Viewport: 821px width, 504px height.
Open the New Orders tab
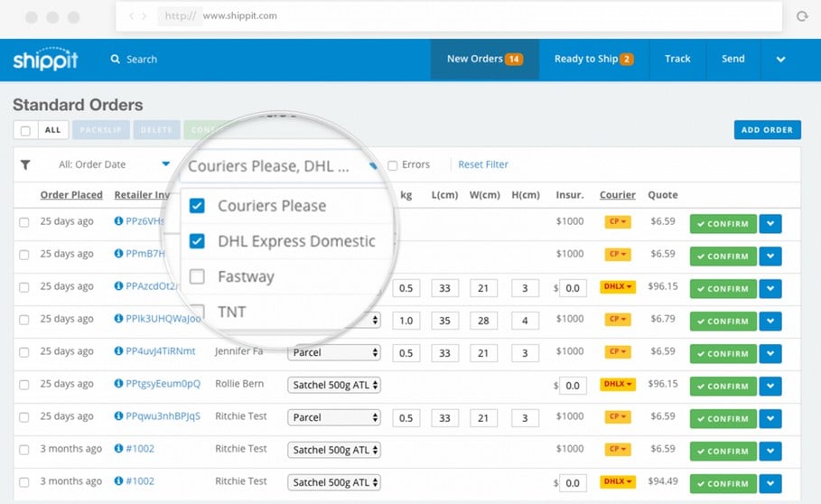click(484, 59)
